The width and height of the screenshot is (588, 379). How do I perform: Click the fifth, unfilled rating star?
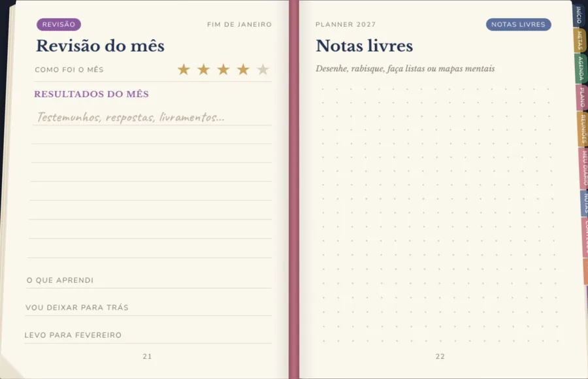point(263,69)
